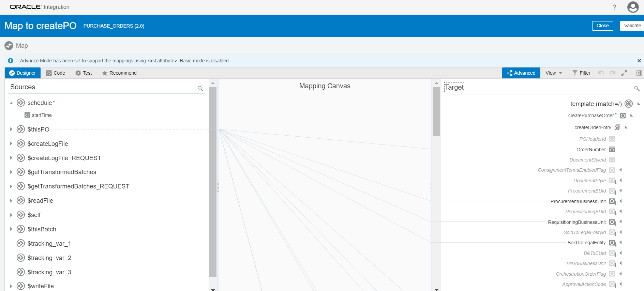
Task: Expand the $createLogFile node
Action: [11, 143]
